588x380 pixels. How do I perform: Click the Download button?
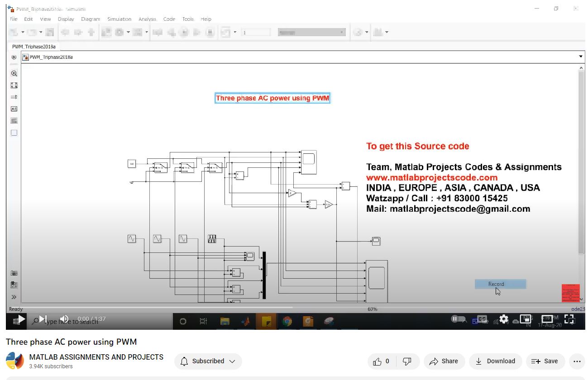point(495,361)
